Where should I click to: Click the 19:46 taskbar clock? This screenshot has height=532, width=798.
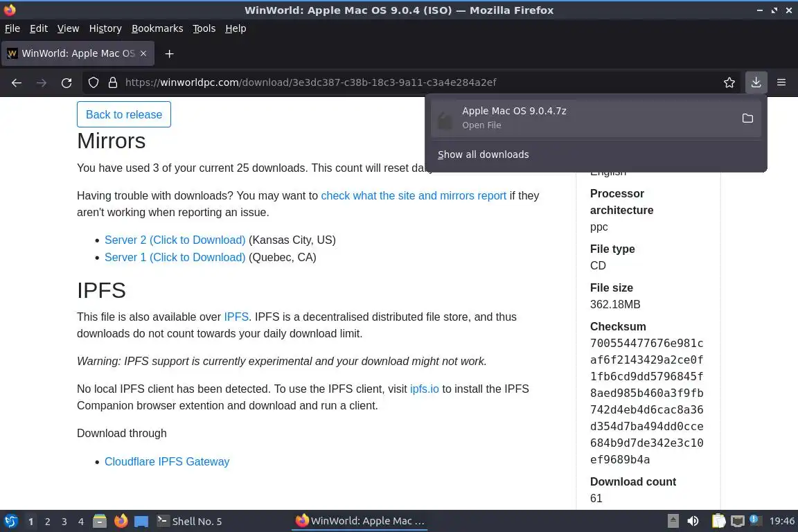(x=781, y=522)
